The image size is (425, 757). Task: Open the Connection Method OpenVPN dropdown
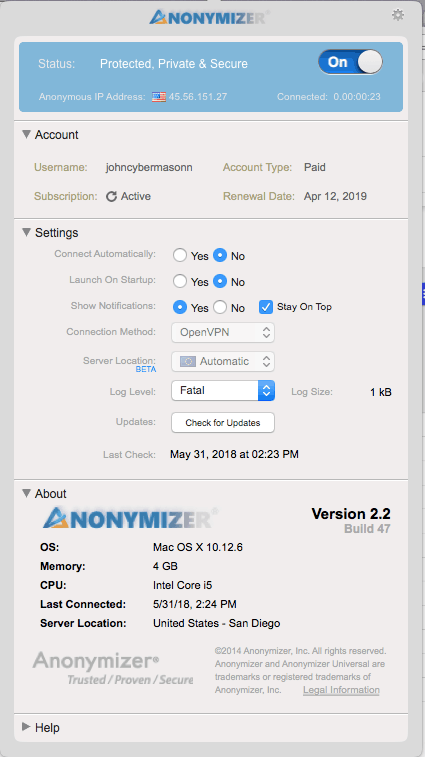223,332
